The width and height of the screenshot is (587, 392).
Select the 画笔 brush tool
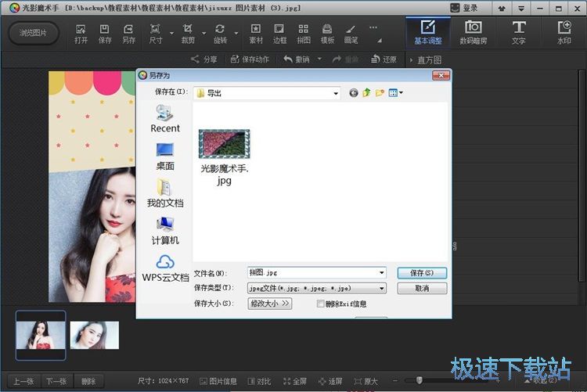351,34
